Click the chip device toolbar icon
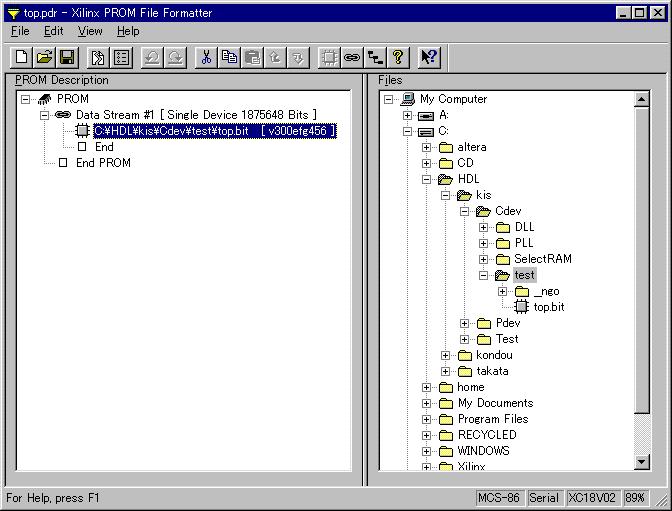 329,57
